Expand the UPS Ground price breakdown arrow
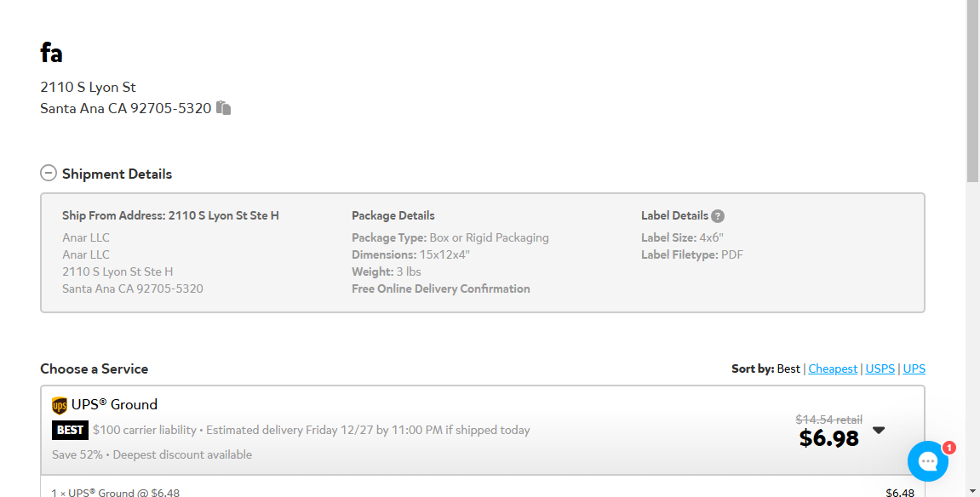The height and width of the screenshot is (497, 980). click(879, 430)
